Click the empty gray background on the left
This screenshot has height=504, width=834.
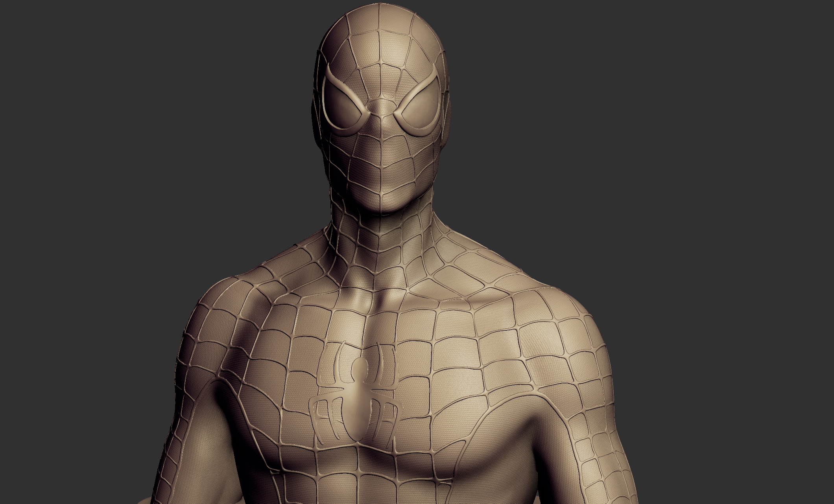click(x=79, y=157)
